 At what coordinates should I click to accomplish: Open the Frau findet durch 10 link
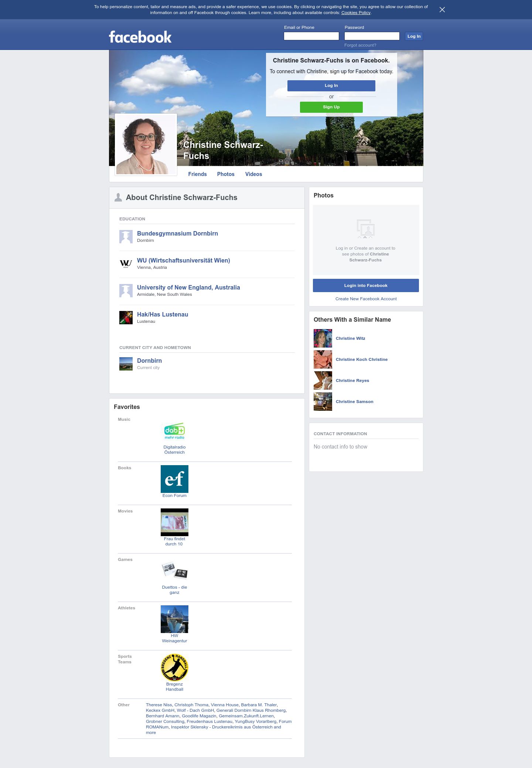click(x=174, y=541)
